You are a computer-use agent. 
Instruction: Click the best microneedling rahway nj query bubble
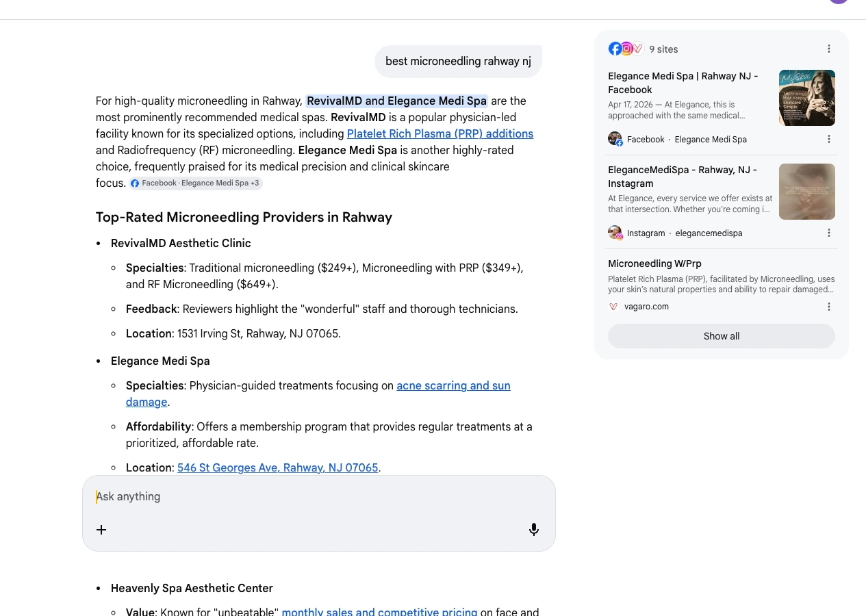point(458,61)
